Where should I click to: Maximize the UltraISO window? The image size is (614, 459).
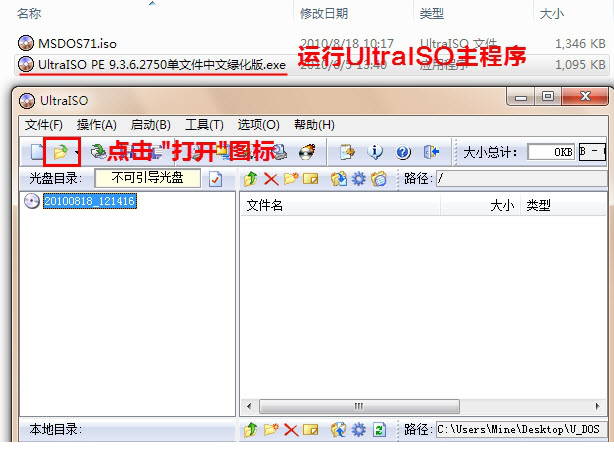[548, 96]
